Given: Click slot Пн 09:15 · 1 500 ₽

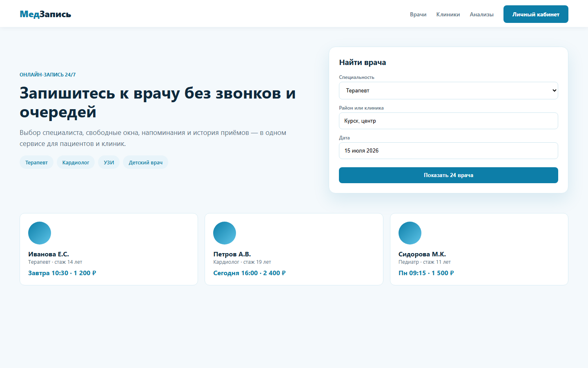Looking at the screenshot, I should pyautogui.click(x=426, y=273).
